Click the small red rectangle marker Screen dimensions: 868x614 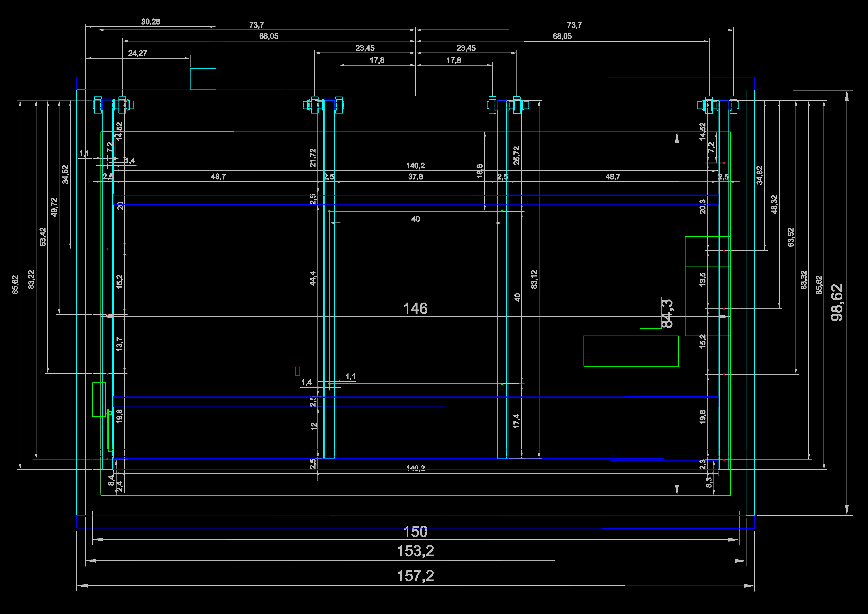(x=298, y=371)
